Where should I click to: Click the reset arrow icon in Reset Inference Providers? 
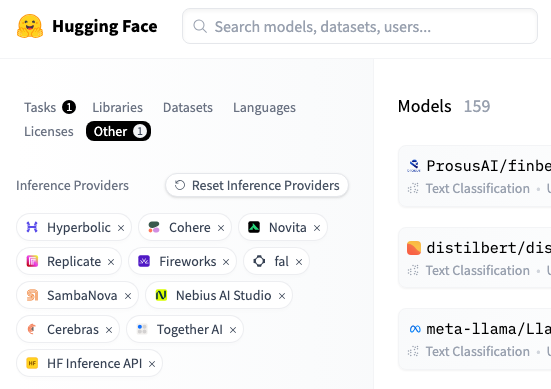coord(180,185)
